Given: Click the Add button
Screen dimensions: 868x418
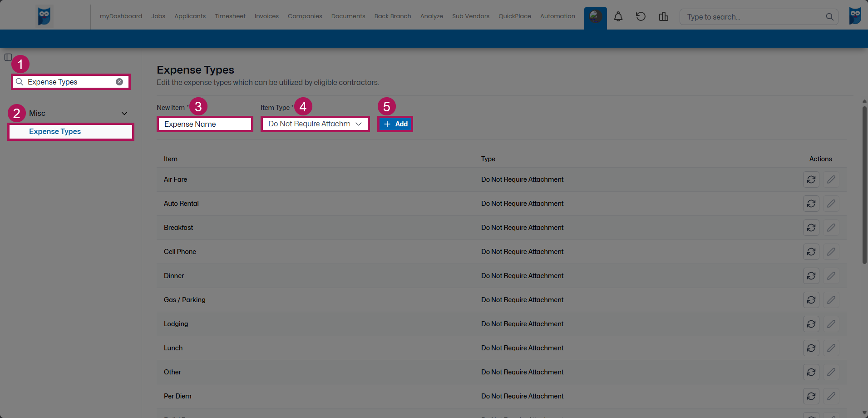Looking at the screenshot, I should [x=395, y=124].
